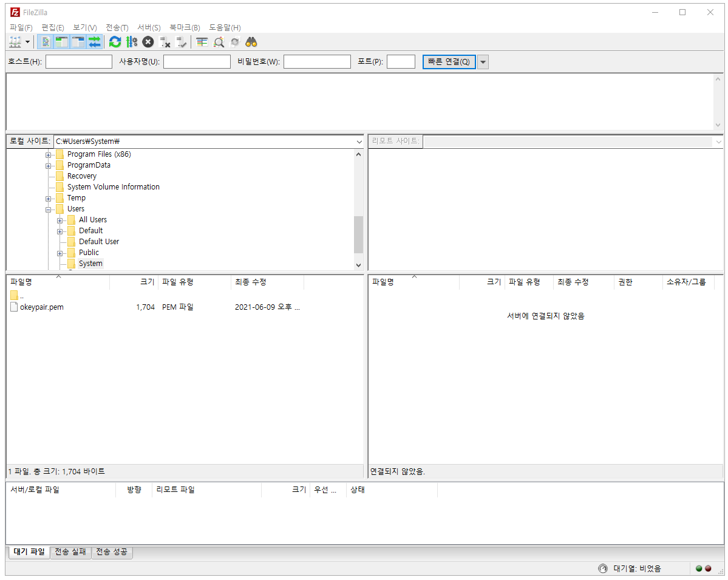Click the 상태 queue column header
The width and height of the screenshot is (728, 580).
(392, 490)
